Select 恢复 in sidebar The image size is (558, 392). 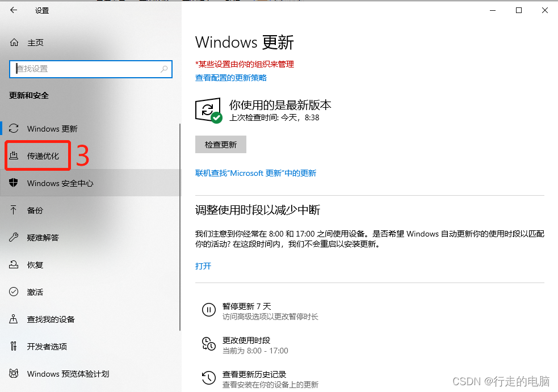click(90, 265)
